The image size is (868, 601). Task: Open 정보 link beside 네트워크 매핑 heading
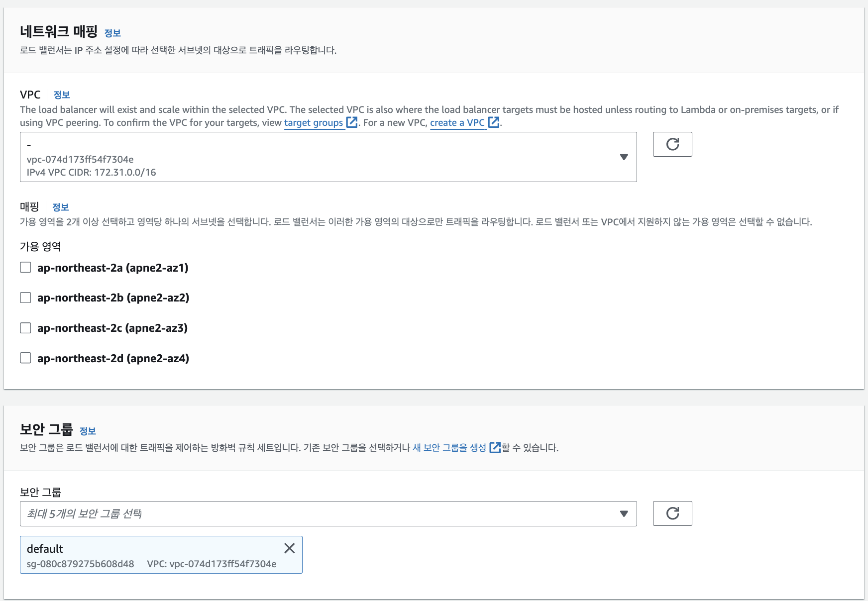point(112,33)
